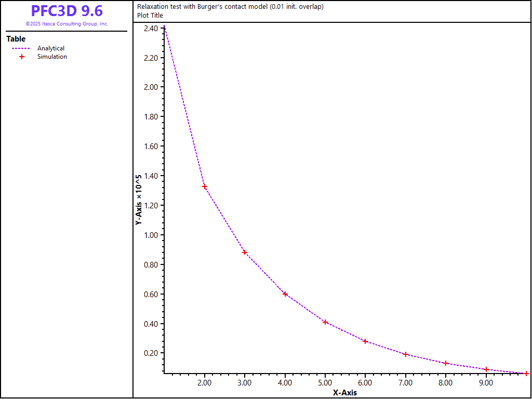Click the Itasca Consulting Group copyright text
The image size is (532, 399).
pos(66,24)
